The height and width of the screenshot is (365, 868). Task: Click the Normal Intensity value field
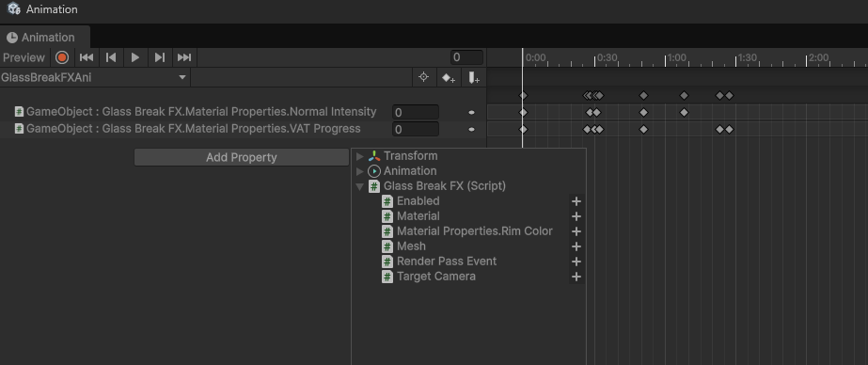click(415, 113)
